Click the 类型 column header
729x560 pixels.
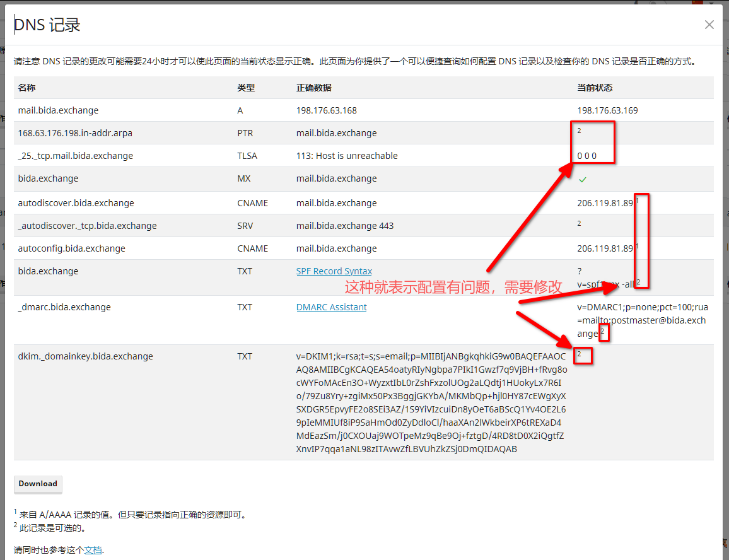pos(246,88)
